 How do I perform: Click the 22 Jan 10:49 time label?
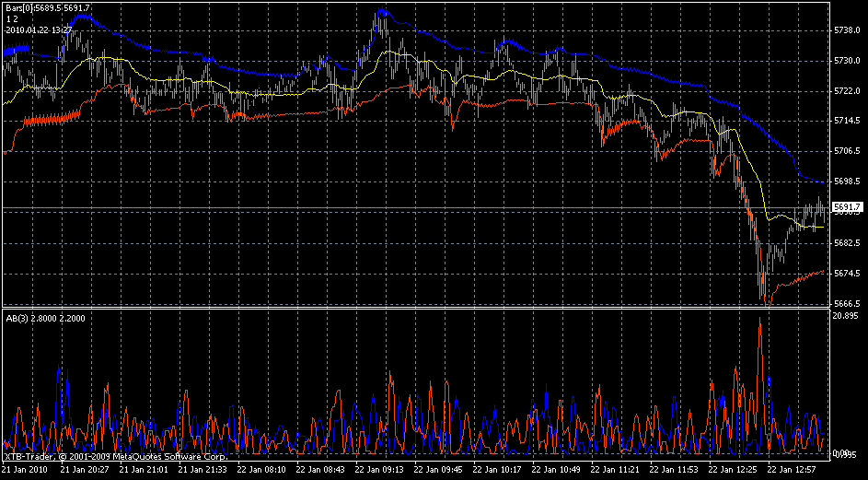pos(556,469)
